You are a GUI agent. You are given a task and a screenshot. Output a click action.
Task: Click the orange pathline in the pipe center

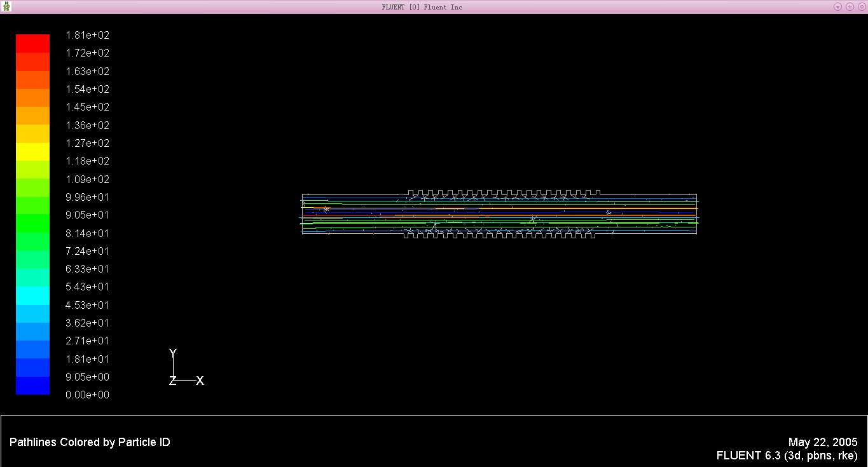(x=572, y=208)
